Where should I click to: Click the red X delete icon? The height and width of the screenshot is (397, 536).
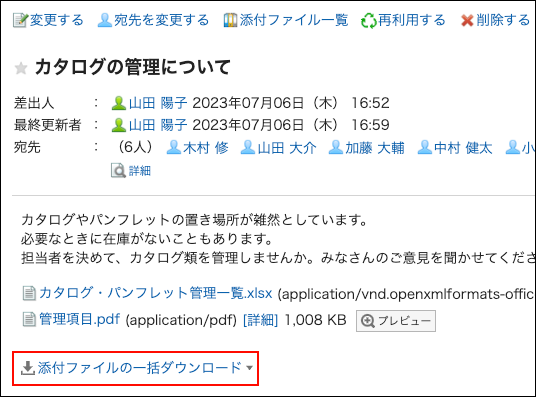click(467, 21)
